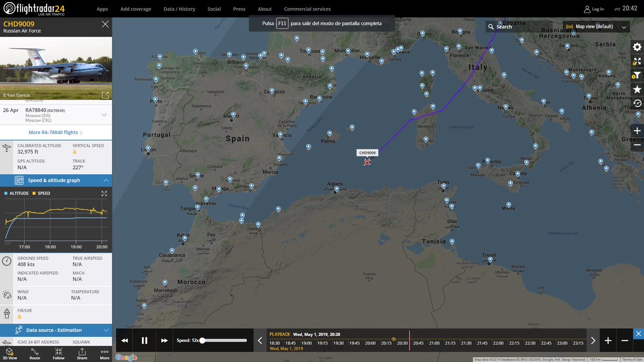This screenshot has height=362, width=644.
Task: Show the flight Route
Action: (x=35, y=353)
